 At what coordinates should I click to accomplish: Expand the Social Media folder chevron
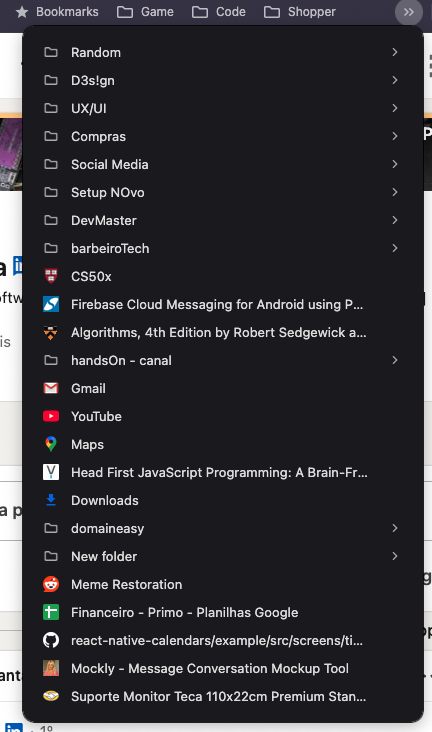click(x=395, y=164)
